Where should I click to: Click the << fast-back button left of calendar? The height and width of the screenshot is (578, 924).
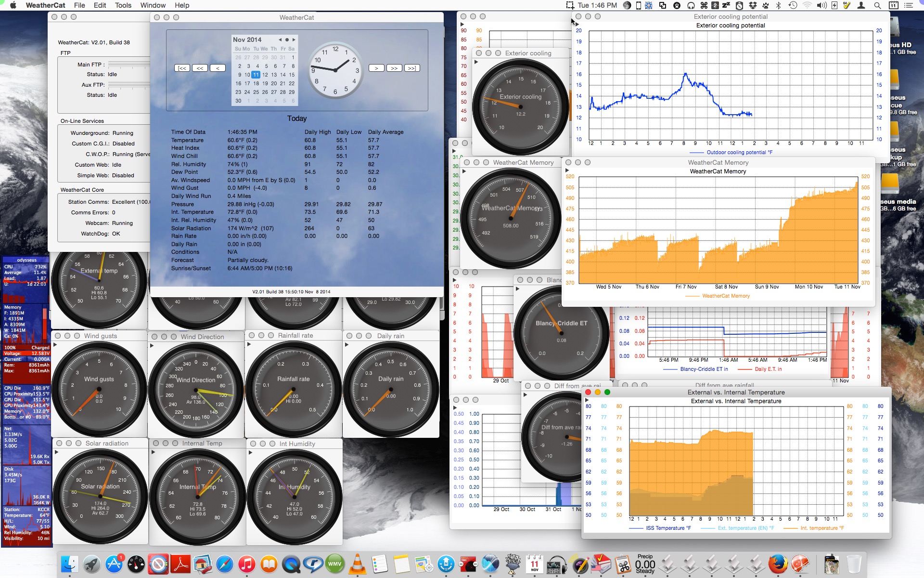click(x=200, y=68)
